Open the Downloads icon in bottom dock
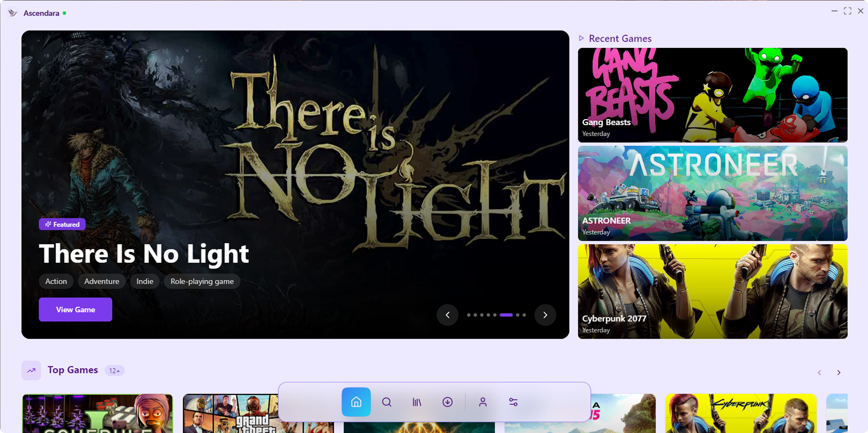The height and width of the screenshot is (433, 868). 447,402
